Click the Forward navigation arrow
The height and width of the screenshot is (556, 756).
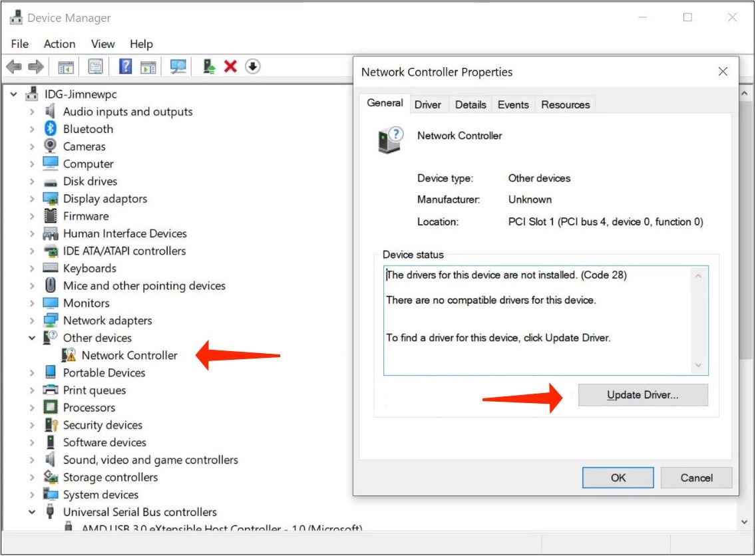[35, 66]
